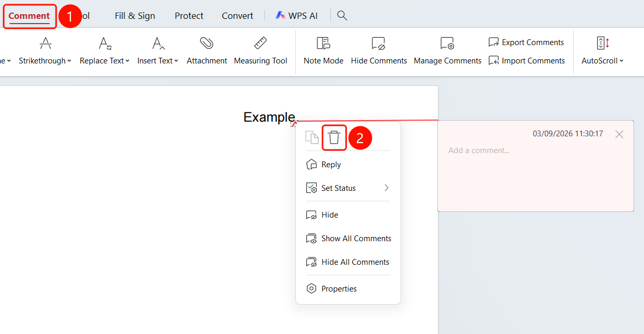Viewport: 644px width, 334px height.
Task: Open the Convert tab
Action: [x=238, y=16]
